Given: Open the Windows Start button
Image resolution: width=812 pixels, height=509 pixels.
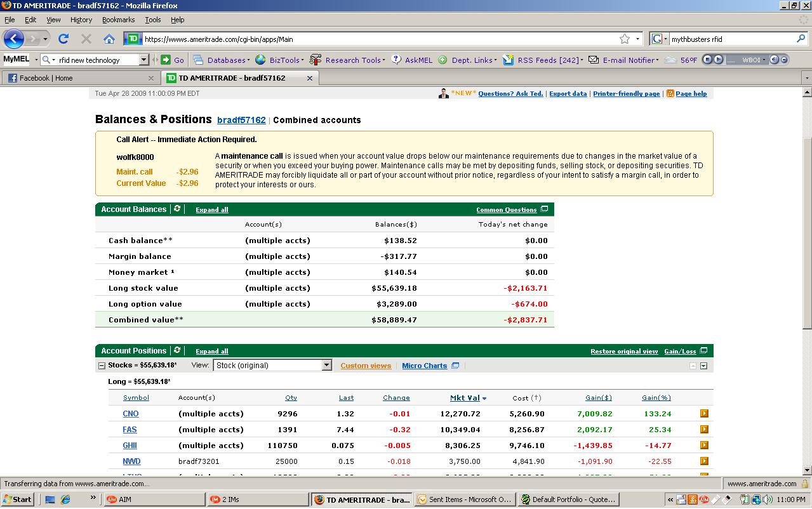Looking at the screenshot, I should (x=17, y=499).
